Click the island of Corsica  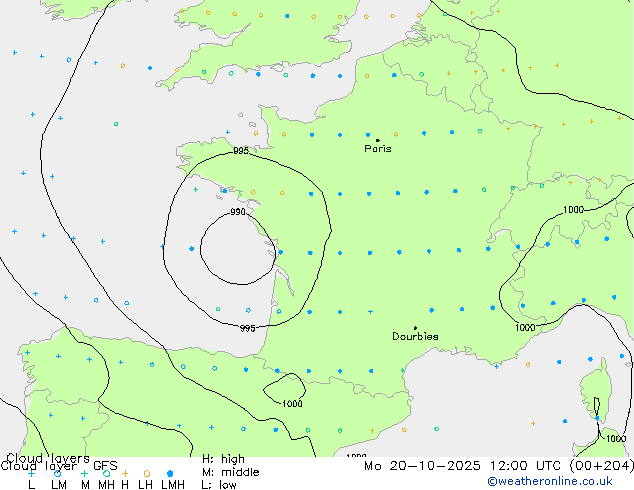596,392
